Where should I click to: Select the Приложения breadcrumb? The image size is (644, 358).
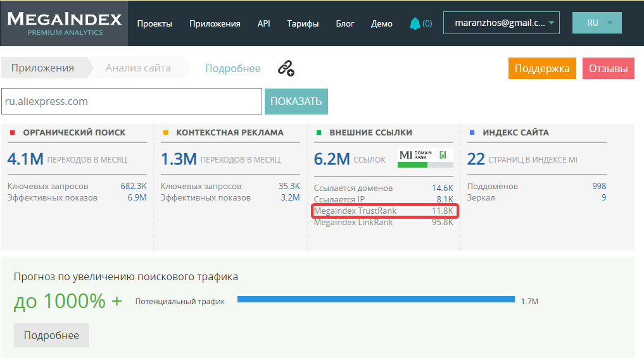coord(42,68)
